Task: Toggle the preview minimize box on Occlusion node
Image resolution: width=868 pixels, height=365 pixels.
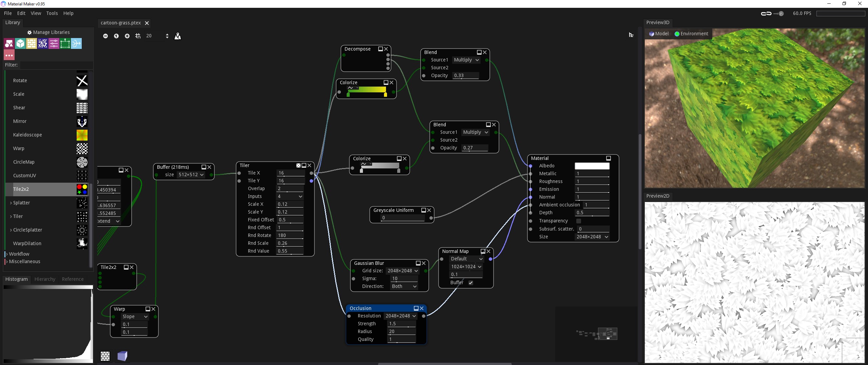Action: pyautogui.click(x=416, y=308)
